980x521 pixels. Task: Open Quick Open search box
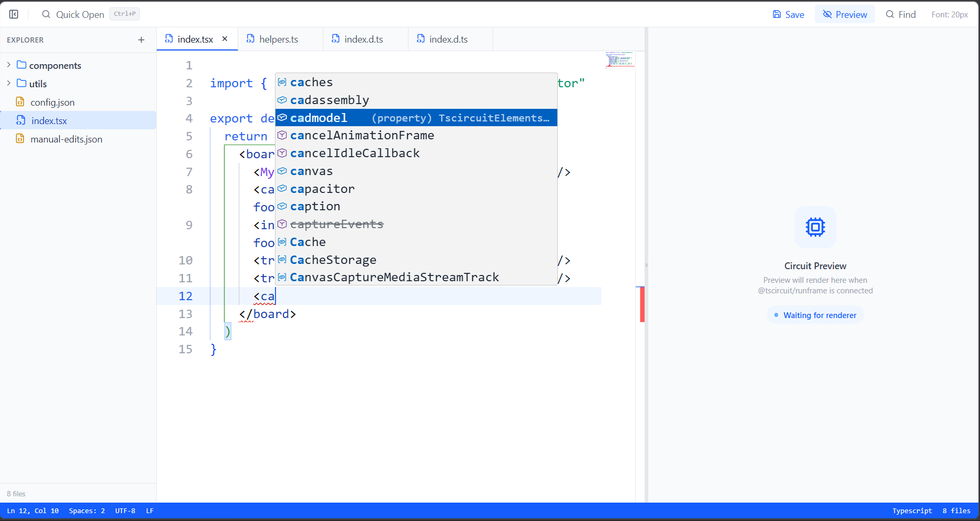(x=90, y=14)
